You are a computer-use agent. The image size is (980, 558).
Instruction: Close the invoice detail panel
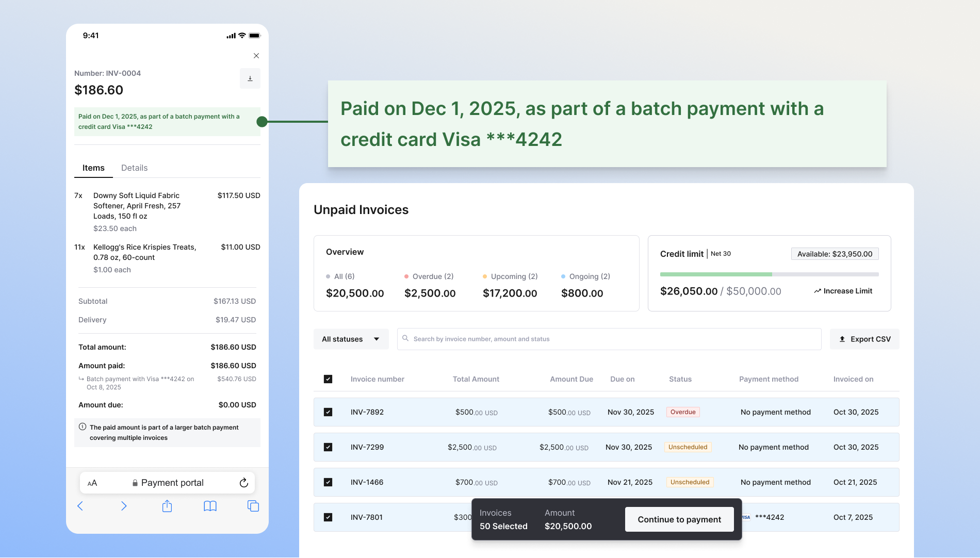pyautogui.click(x=256, y=56)
